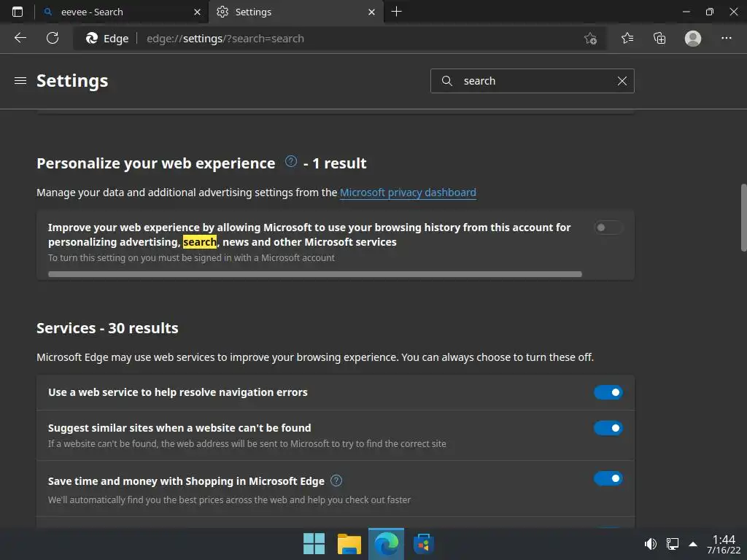
Task: Show hidden tray icons arrow
Action: pyautogui.click(x=693, y=544)
